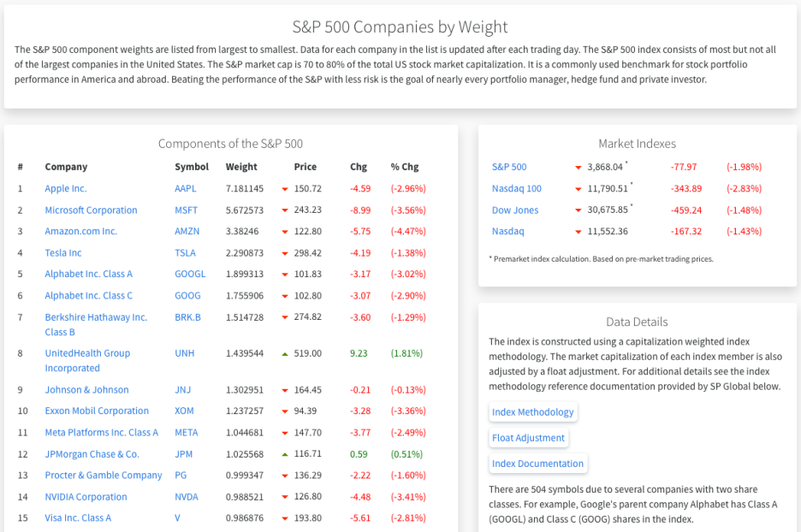
Task: Open the Index Documentation page
Action: [537, 463]
